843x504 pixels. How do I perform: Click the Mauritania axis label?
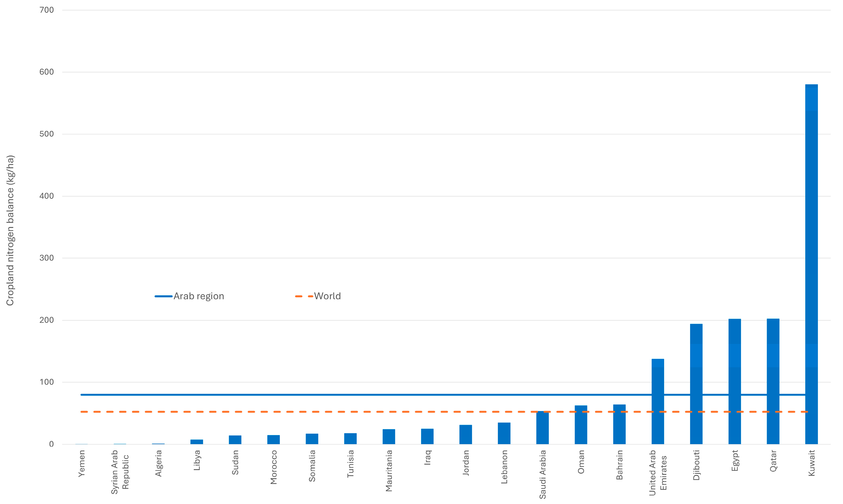click(389, 470)
